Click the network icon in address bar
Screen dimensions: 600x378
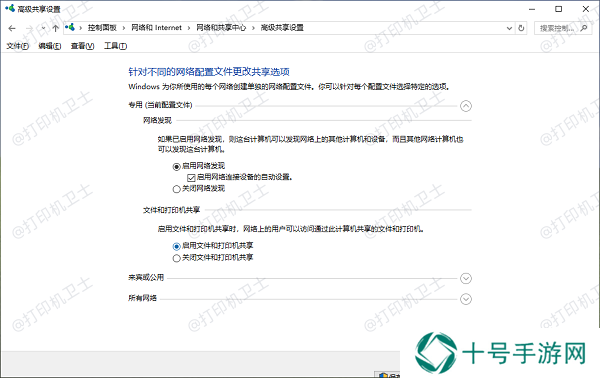tap(70, 27)
